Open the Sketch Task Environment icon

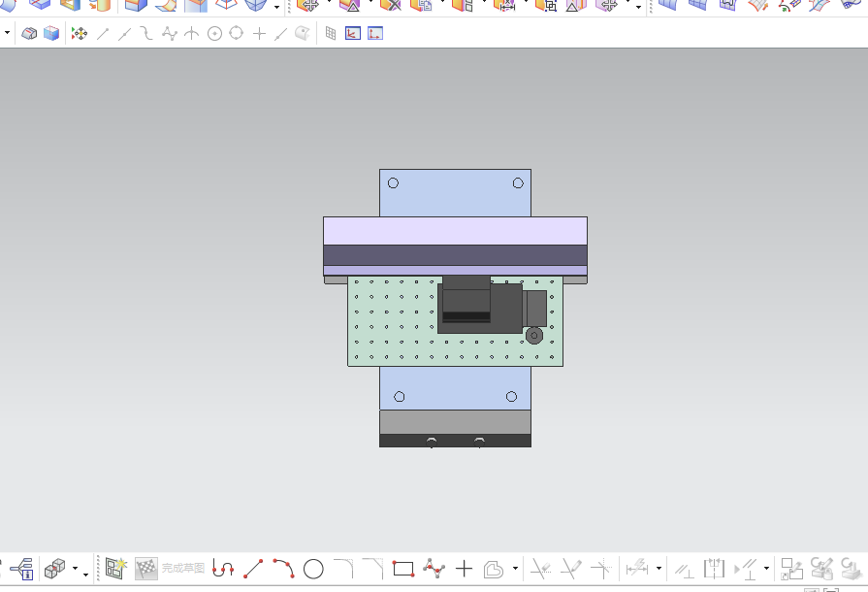(115, 569)
